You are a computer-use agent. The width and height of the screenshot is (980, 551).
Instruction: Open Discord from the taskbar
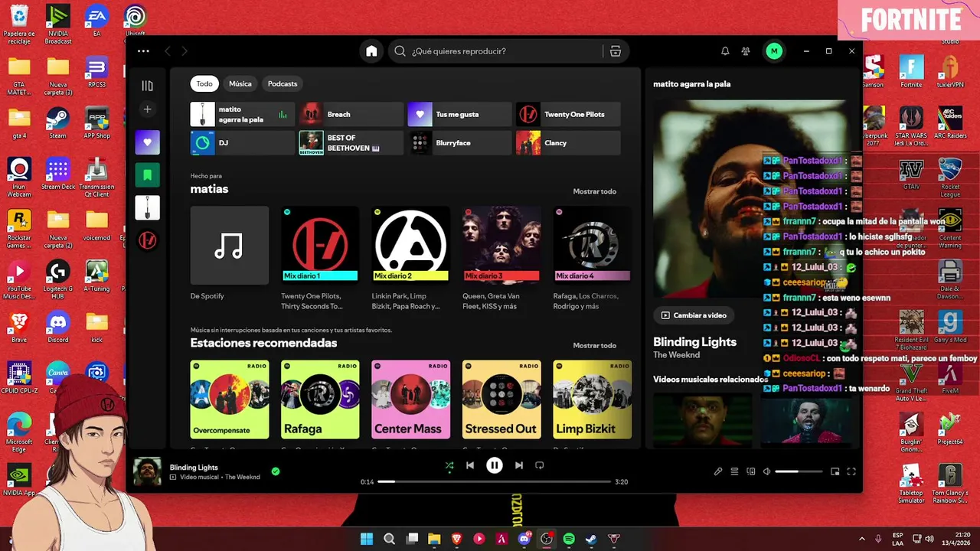click(x=524, y=539)
